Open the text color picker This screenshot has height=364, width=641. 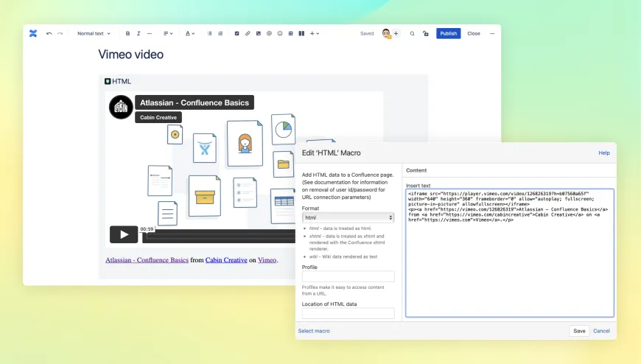[x=189, y=33]
